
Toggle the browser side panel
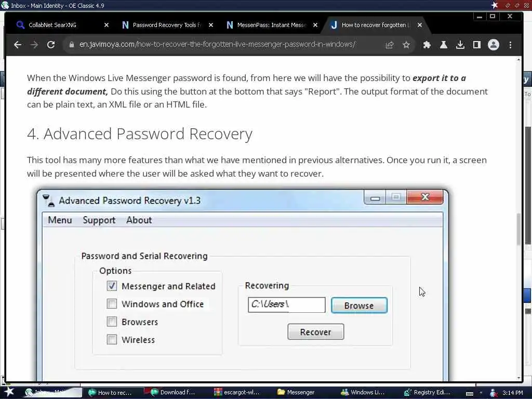tap(477, 45)
